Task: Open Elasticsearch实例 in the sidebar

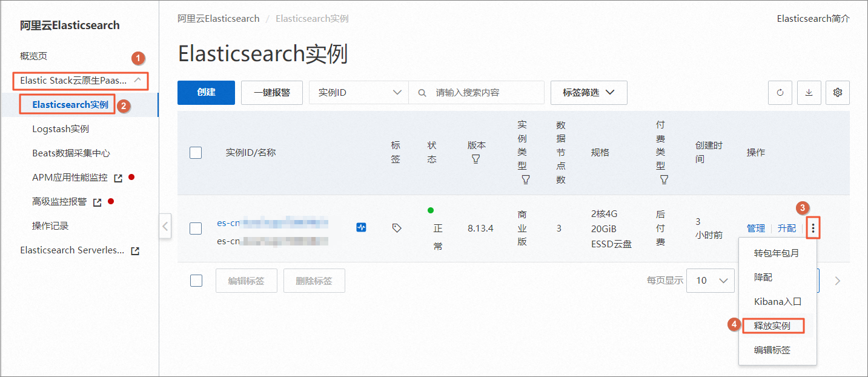Action: coord(70,105)
